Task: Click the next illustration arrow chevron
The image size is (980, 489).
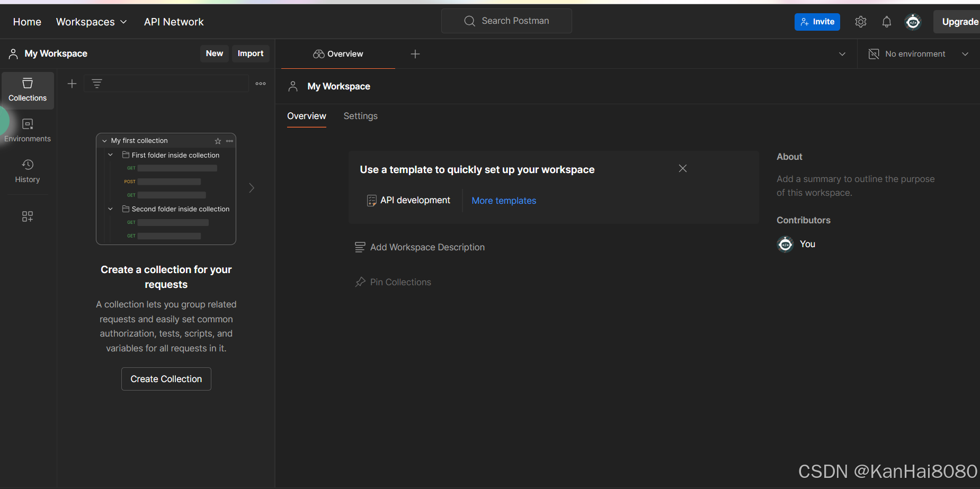Action: click(x=252, y=188)
